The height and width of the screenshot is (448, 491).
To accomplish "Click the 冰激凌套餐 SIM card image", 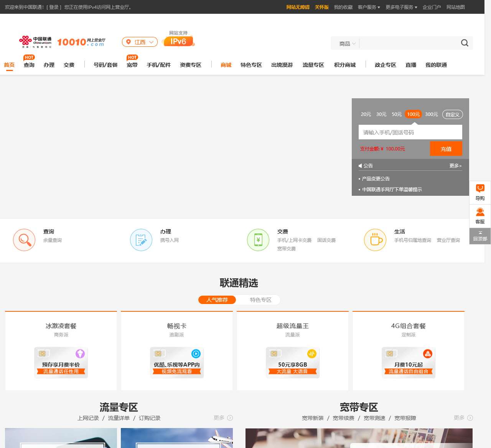I will (x=61, y=362).
